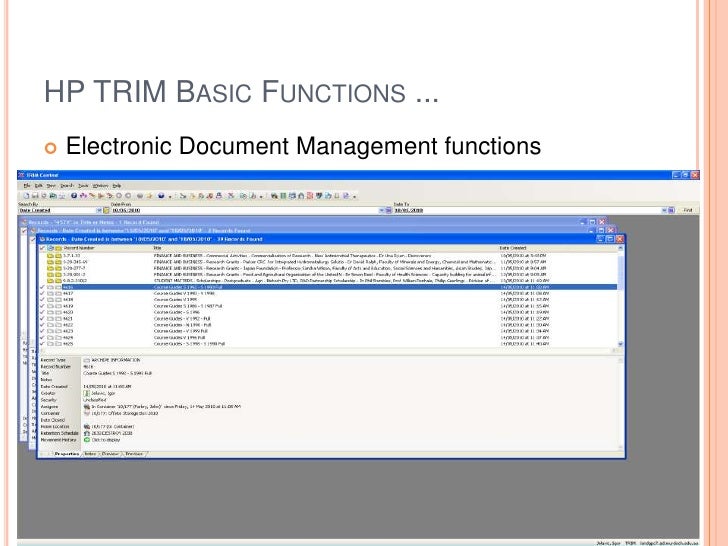The image size is (728, 546).
Task: Click the blue question-mark Help toolbar icon
Action: 74,196
